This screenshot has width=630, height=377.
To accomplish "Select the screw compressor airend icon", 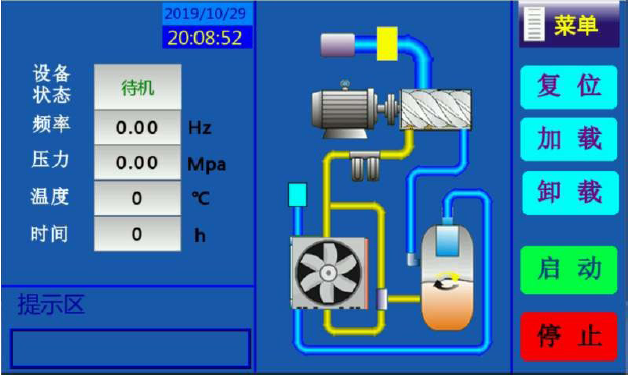I will point(435,109).
